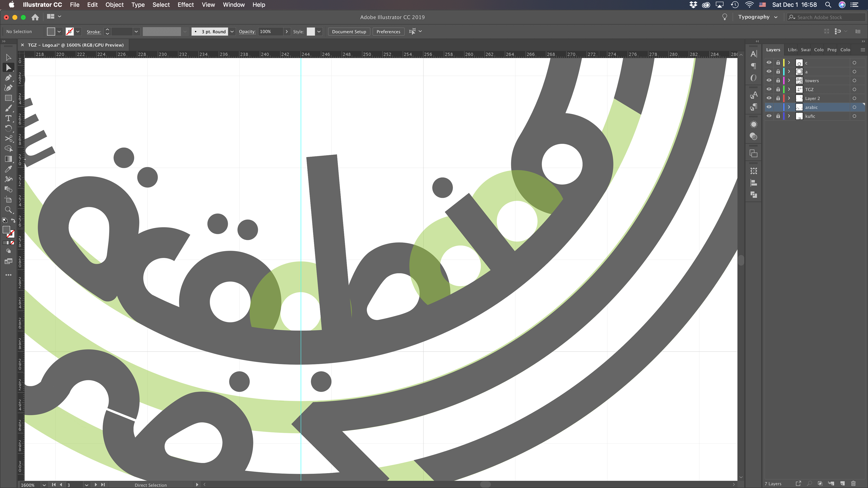Open the Style swatch dropdown
This screenshot has height=488, width=868.
[319, 32]
